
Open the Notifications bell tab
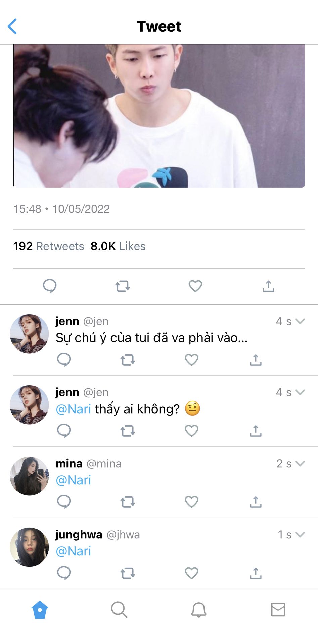coord(198,609)
